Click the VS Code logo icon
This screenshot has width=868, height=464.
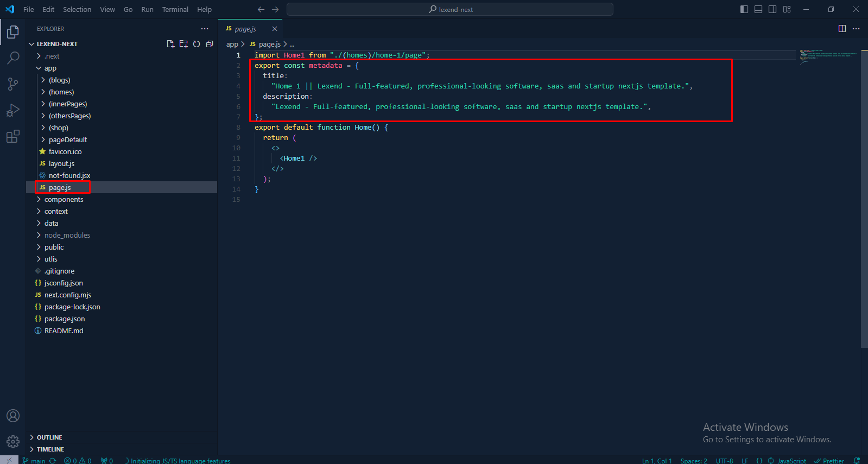tap(10, 9)
